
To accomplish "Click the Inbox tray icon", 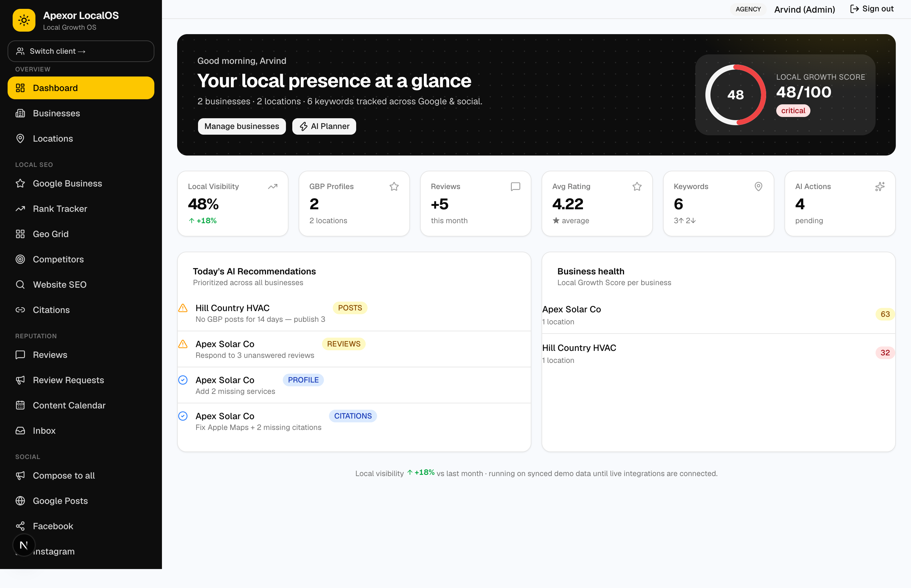I will click(20, 430).
